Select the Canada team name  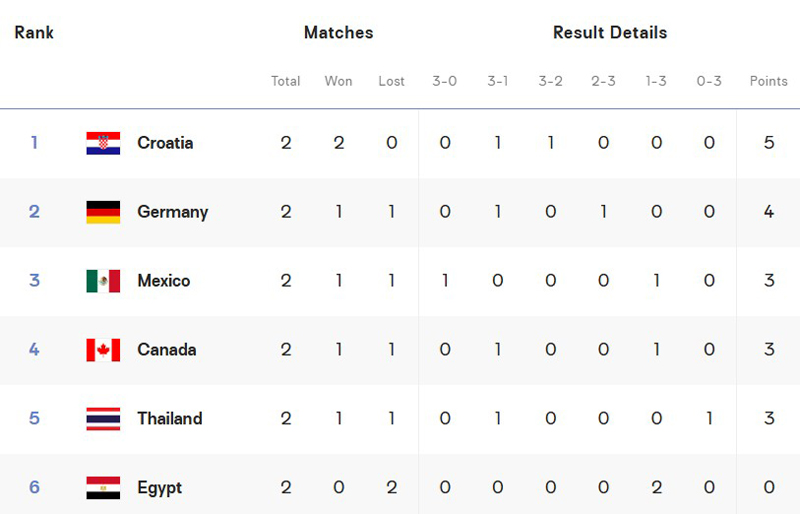pyautogui.click(x=167, y=350)
